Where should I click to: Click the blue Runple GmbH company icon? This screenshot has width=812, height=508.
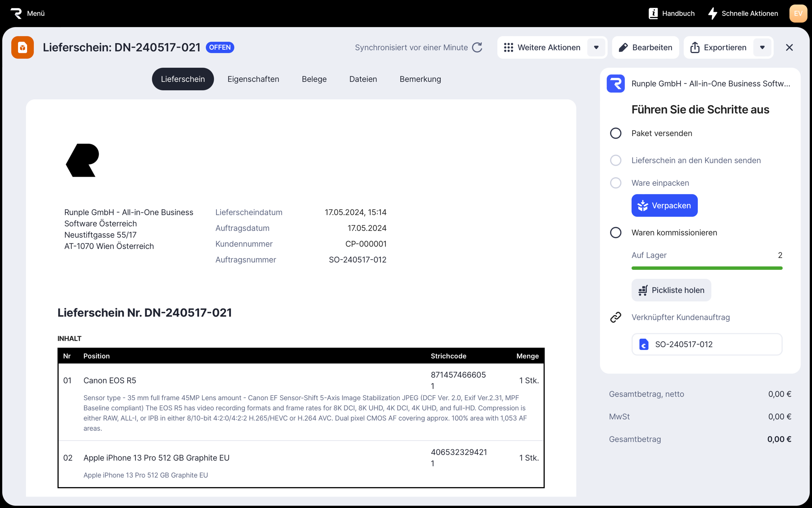tap(615, 84)
